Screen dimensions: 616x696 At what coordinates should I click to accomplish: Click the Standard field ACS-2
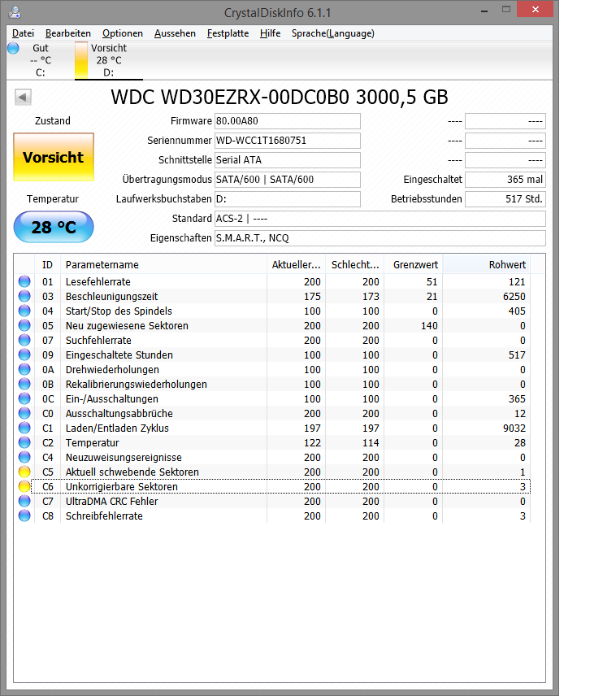click(x=380, y=219)
